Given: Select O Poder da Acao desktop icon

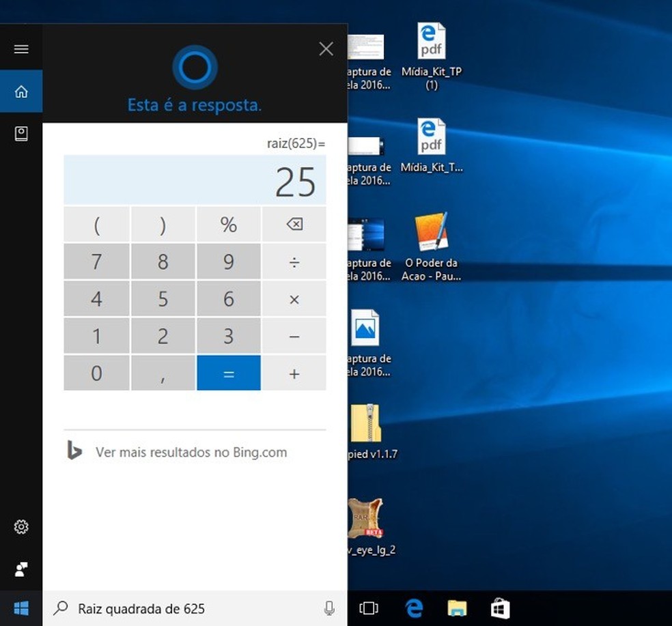Looking at the screenshot, I should [x=432, y=247].
